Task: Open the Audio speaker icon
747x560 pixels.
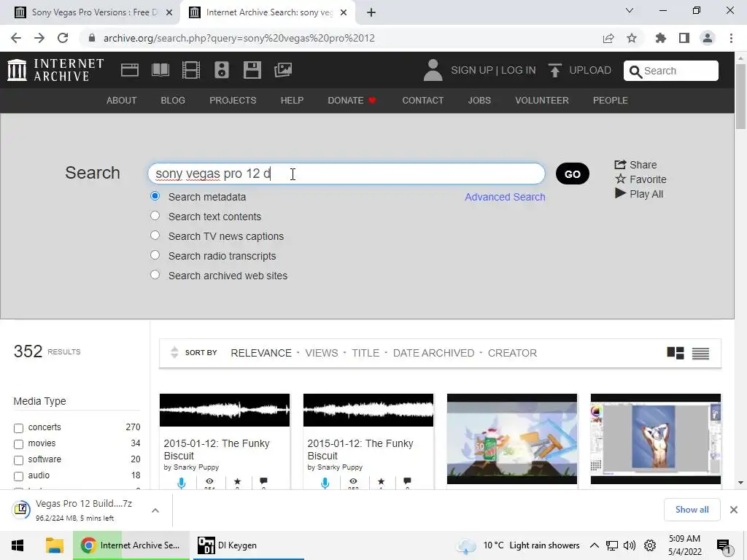Action: point(222,70)
